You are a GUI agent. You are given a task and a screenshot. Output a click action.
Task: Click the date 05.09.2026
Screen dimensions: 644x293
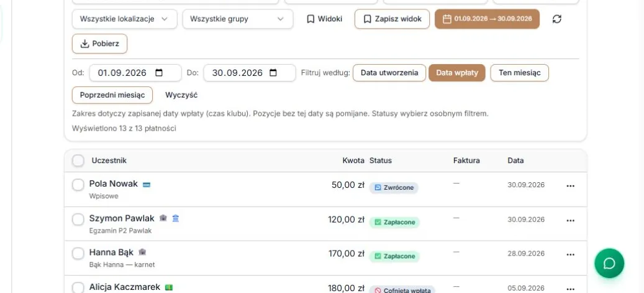coord(526,288)
